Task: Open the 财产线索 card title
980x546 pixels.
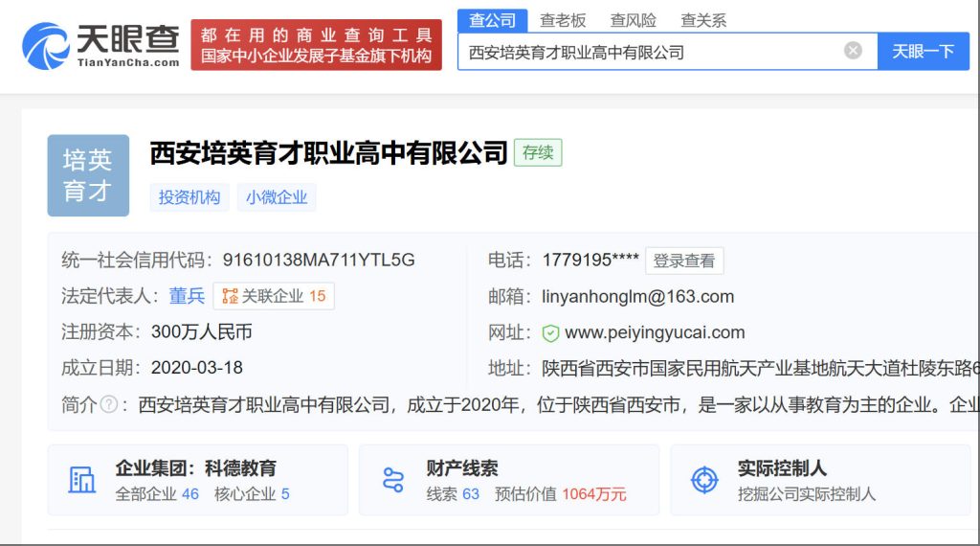Action: (x=462, y=468)
